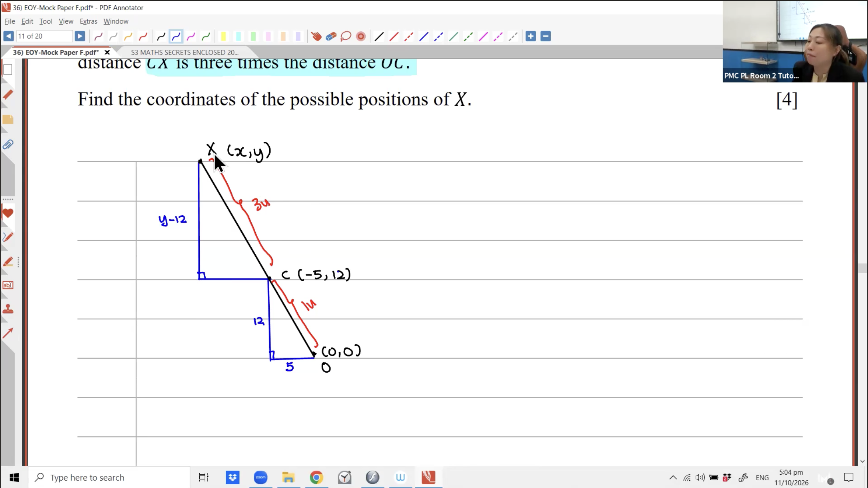Select the laser pointer circle tool
The height and width of the screenshot is (488, 868).
point(361,36)
